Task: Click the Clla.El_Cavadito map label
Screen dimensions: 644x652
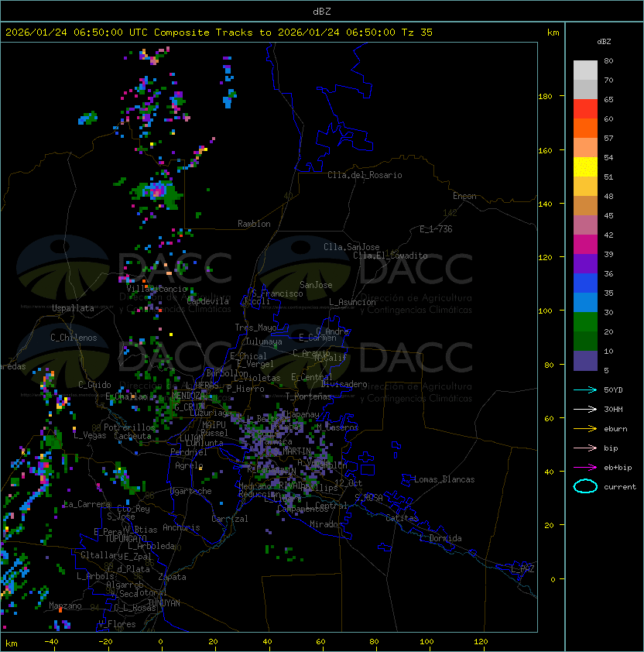Action: click(390, 256)
